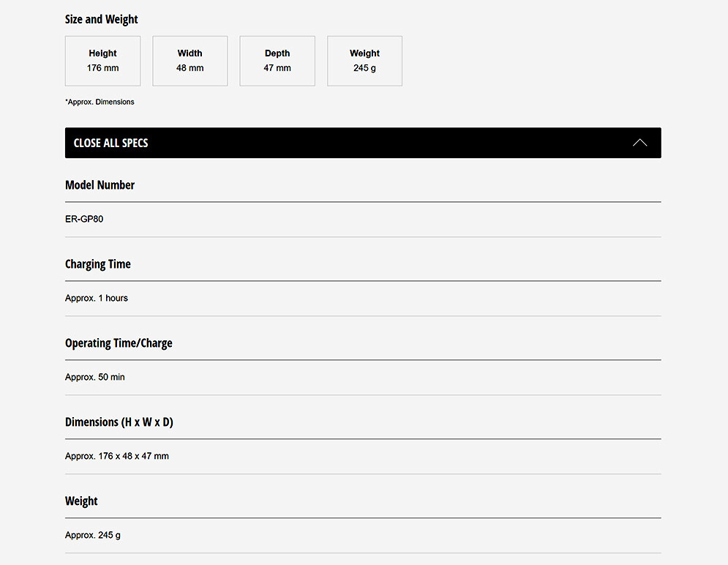Click the Approx. 50 min value
This screenshot has height=565, width=728.
[95, 377]
